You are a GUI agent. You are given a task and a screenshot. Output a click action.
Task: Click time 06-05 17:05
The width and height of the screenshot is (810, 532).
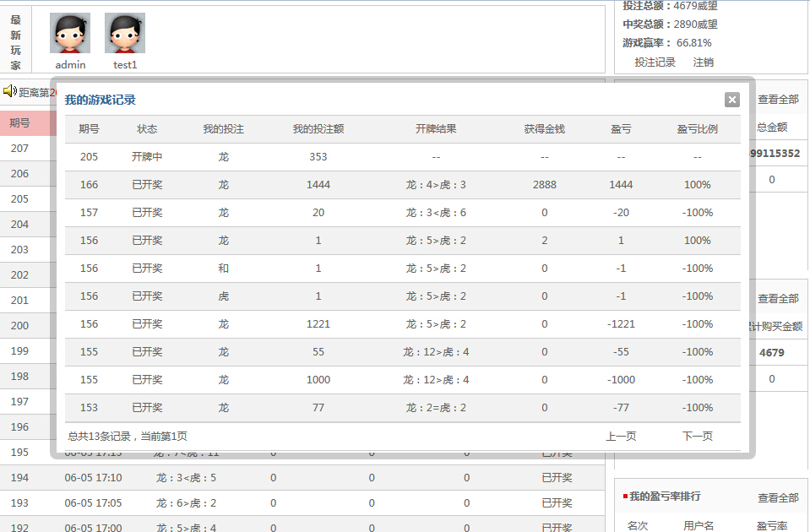pos(93,503)
